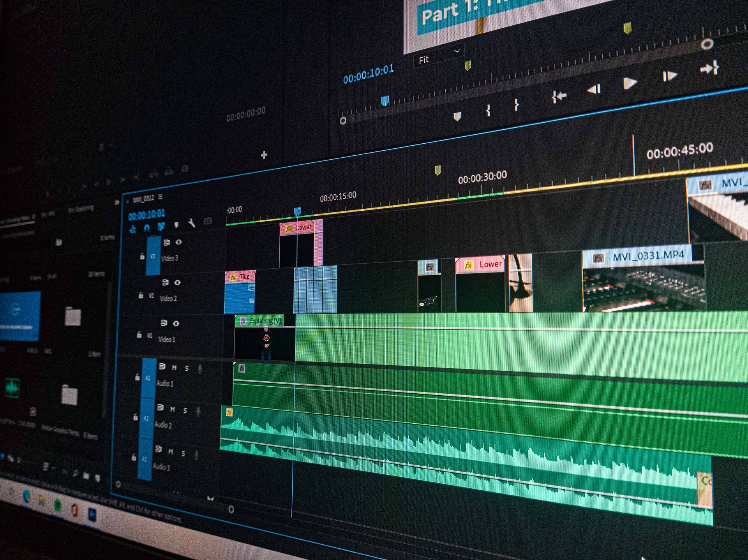Toggle Snap magnet in timeline
748x560 pixels.
click(146, 228)
